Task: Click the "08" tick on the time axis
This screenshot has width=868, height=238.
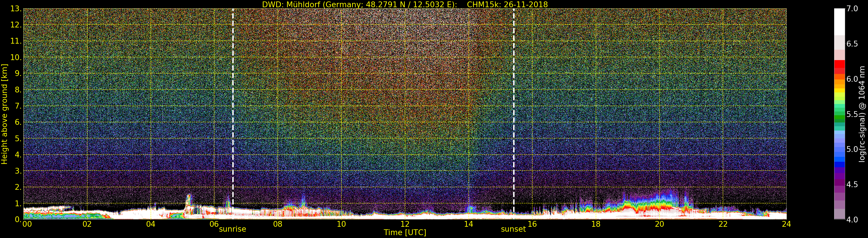Action: (x=278, y=224)
